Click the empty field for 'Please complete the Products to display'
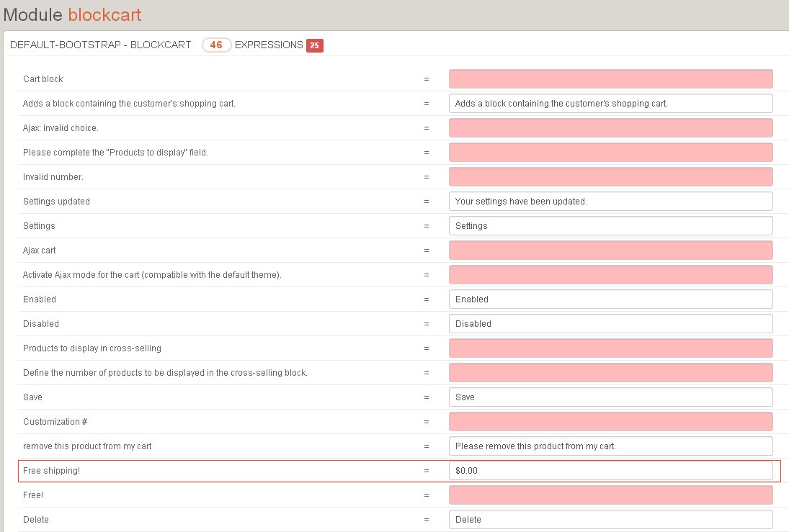This screenshot has height=532, width=789. (x=611, y=153)
